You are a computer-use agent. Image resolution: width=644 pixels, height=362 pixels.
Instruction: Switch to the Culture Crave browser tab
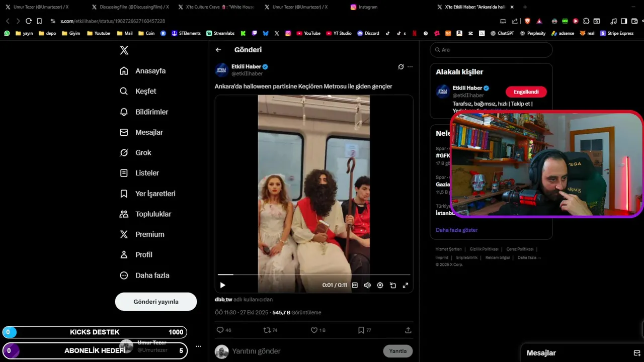click(x=216, y=7)
